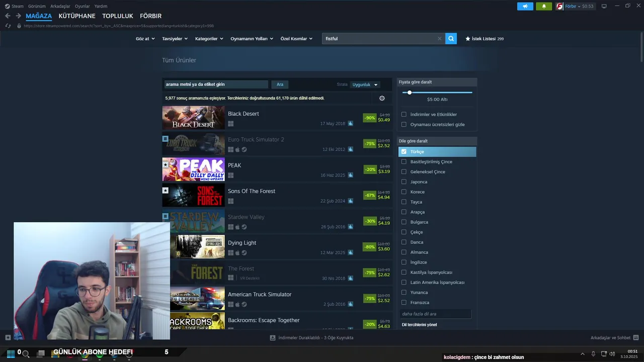Viewport: 644px width, 362px height.
Task: Click the microphone icon in the system tray
Action: coord(593,354)
